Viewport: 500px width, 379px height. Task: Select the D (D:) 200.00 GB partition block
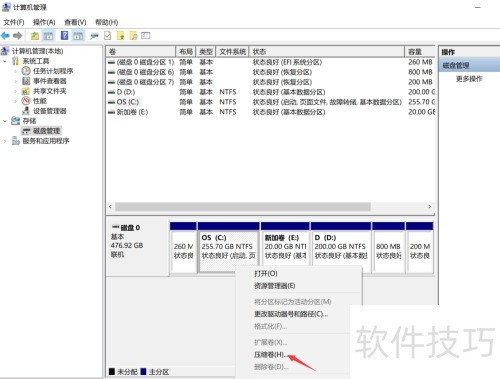point(341,248)
